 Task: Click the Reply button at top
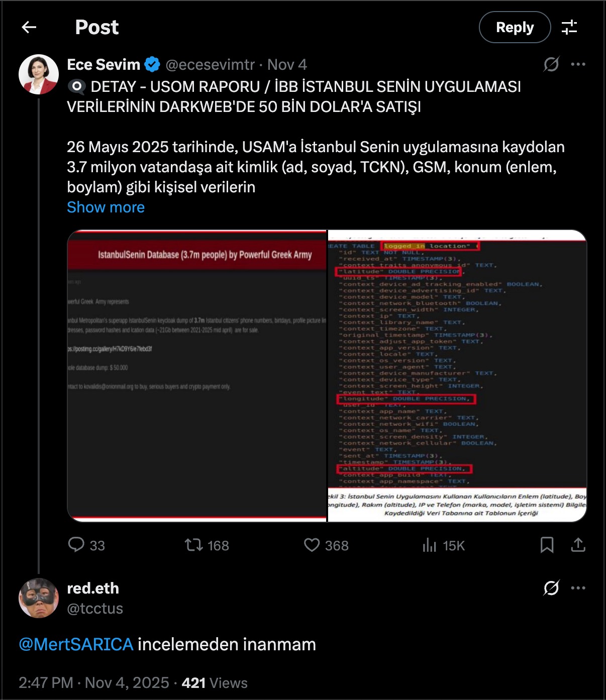tap(515, 27)
